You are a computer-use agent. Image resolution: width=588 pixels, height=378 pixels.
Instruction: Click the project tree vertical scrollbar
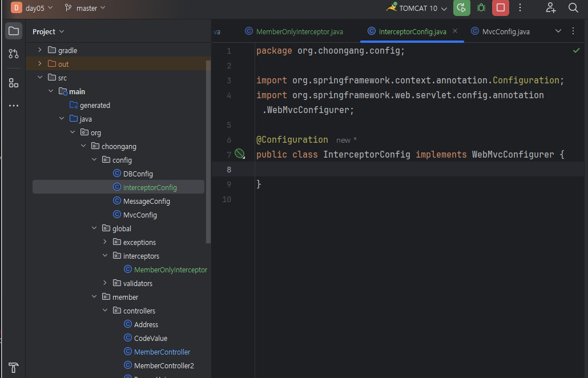pyautogui.click(x=208, y=151)
